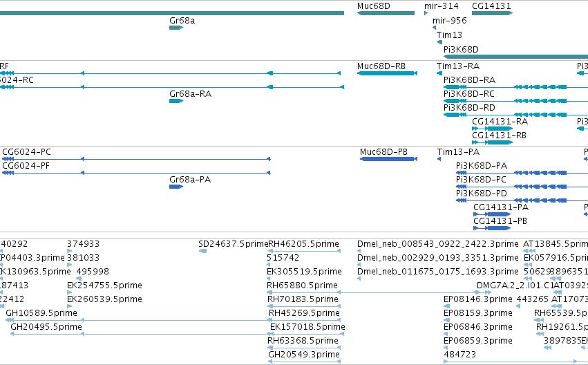Click the mir-956 gene label
Image resolution: width=588 pixels, height=365 pixels.
point(450,21)
